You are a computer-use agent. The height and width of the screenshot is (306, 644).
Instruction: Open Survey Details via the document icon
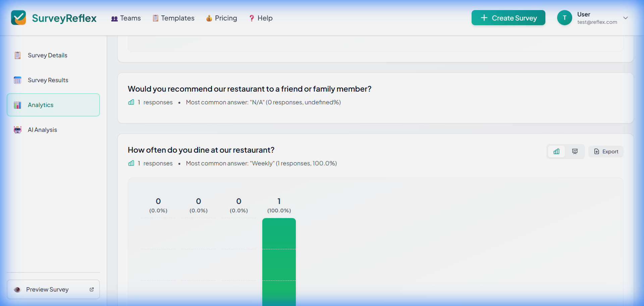pos(17,55)
